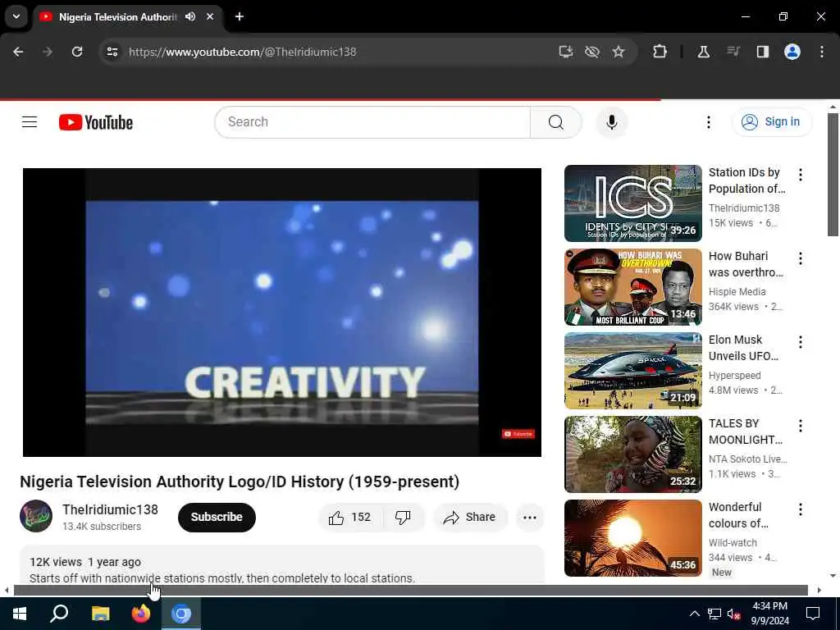
Task: Open TheIridiumic138 channel avatar
Action: [x=36, y=516]
